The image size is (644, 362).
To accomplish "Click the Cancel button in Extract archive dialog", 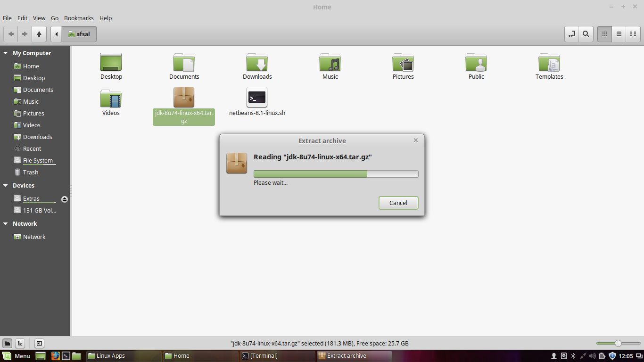I will pos(398,203).
